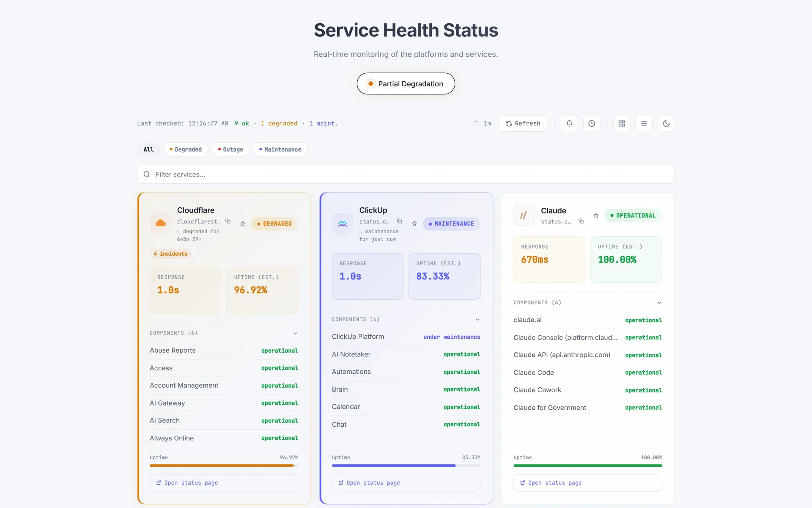Click the Cloudflare uptime progress bar
The image size is (812, 508).
(224, 466)
